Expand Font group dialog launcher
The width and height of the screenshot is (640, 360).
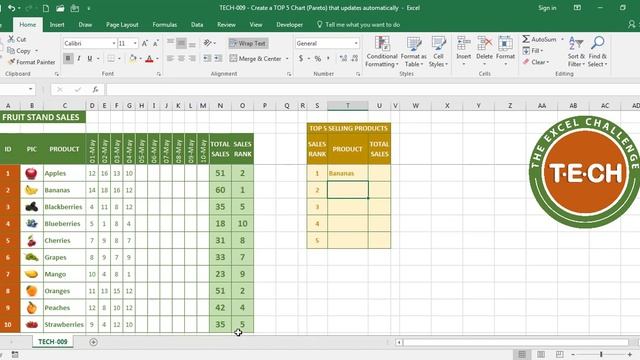tap(159, 74)
